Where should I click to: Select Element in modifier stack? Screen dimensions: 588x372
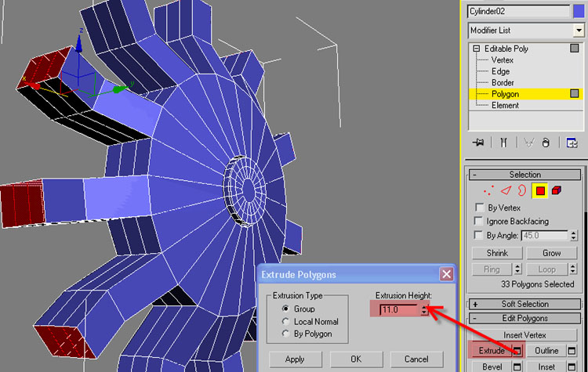pyautogui.click(x=505, y=105)
